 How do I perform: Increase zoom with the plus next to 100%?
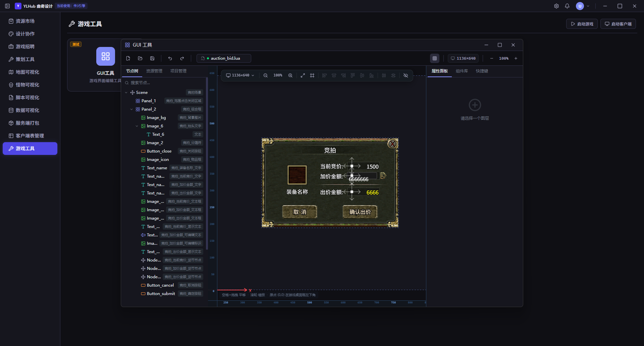(516, 58)
